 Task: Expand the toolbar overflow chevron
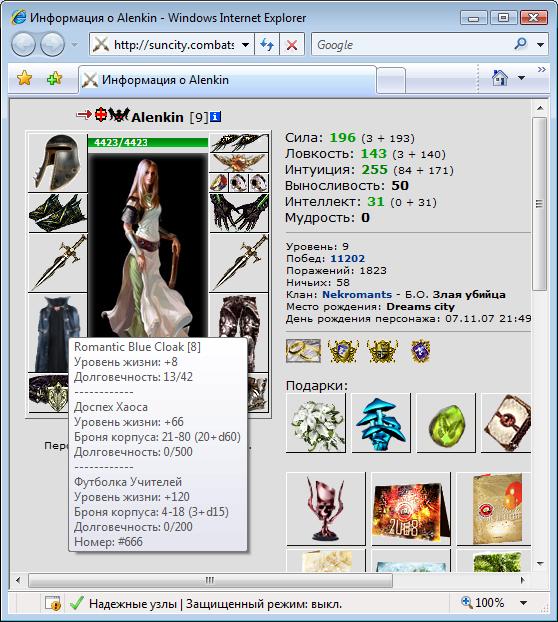click(x=541, y=69)
